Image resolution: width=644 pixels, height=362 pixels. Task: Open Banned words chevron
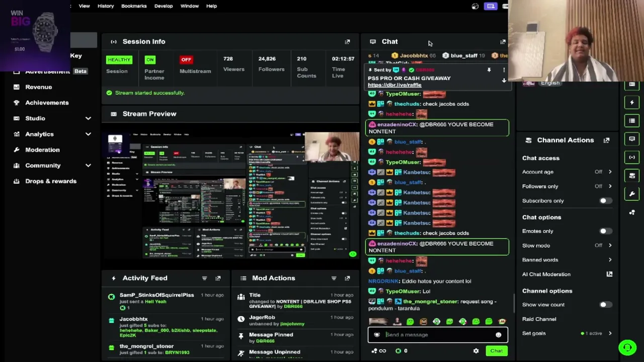point(610,260)
